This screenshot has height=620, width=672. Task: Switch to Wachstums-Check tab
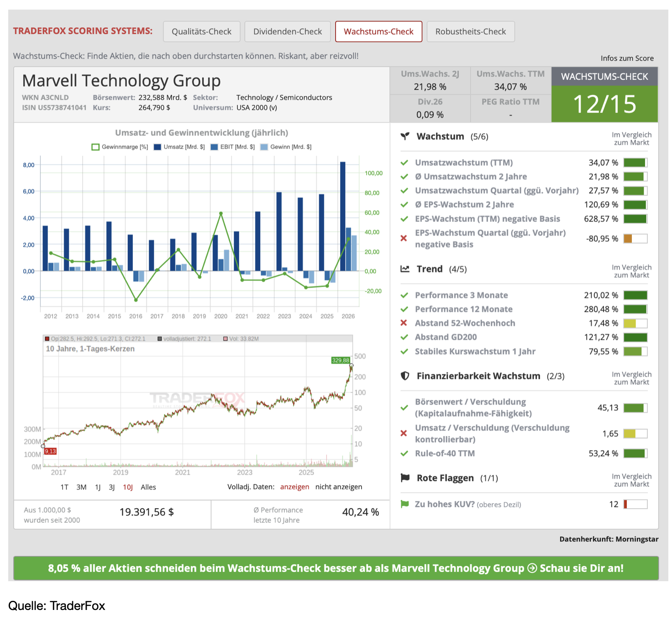pos(378,32)
